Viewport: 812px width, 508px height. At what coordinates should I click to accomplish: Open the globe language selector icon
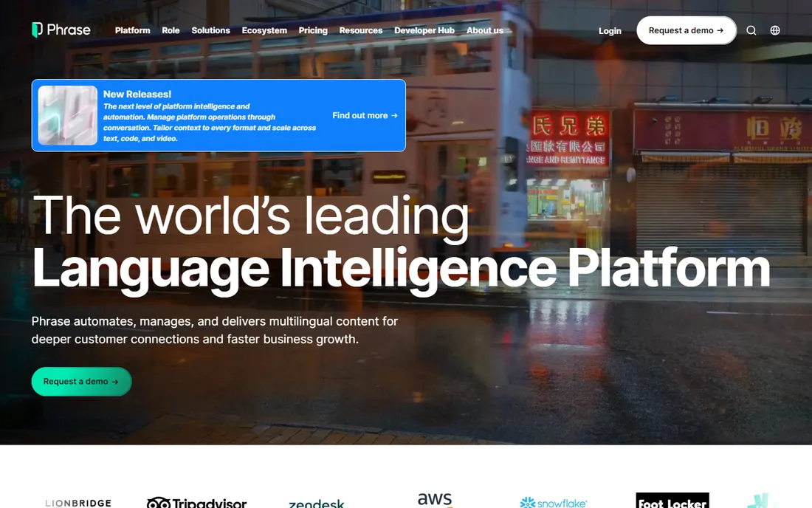pos(774,30)
